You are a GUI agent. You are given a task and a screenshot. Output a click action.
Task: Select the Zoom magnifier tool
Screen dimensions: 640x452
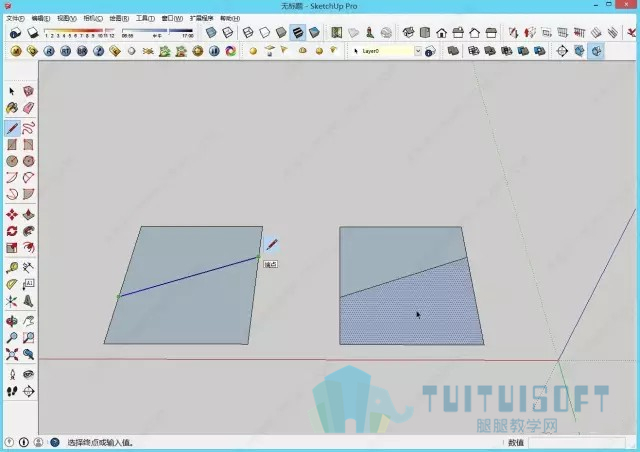[12, 338]
